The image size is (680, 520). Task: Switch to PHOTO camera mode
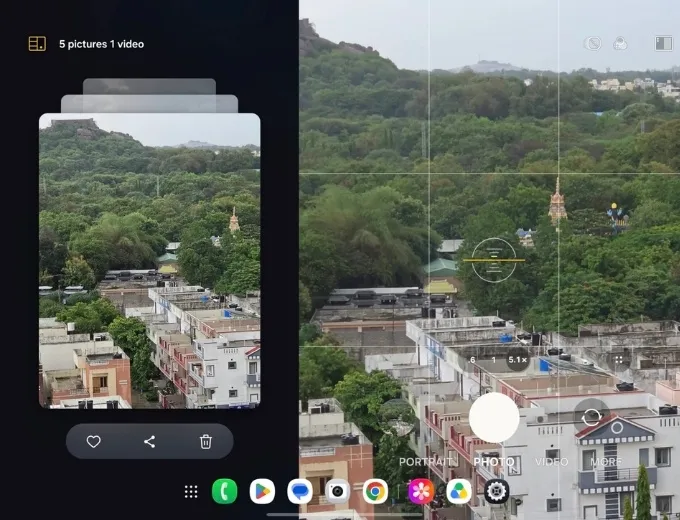tap(494, 462)
